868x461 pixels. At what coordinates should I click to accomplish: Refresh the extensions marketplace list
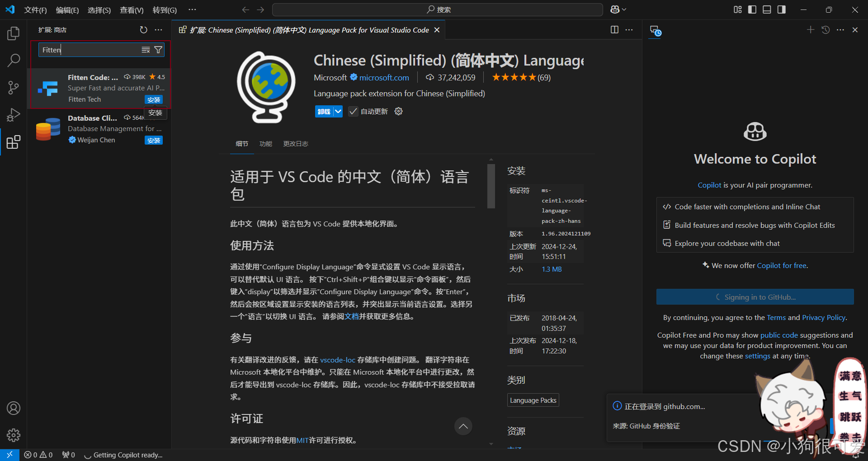coord(143,30)
